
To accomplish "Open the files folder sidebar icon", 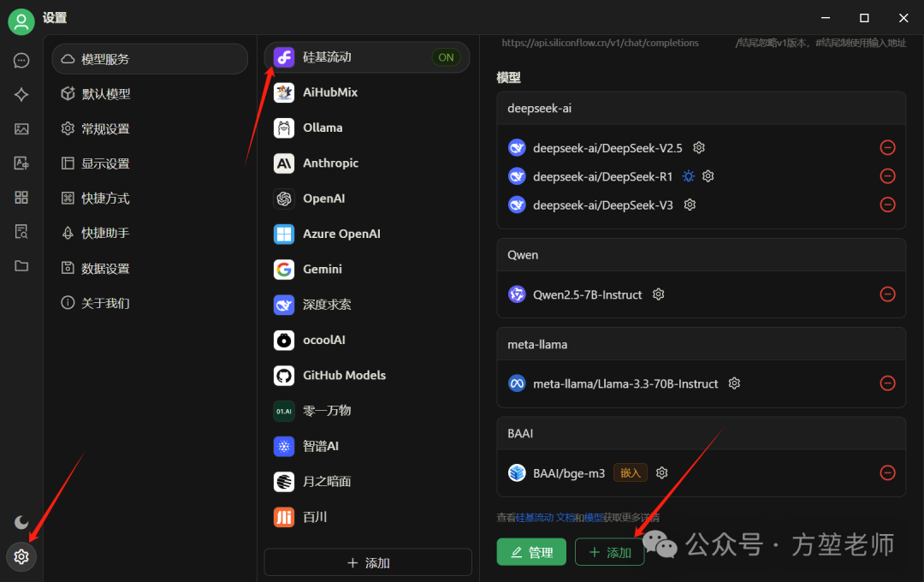I will (21, 266).
